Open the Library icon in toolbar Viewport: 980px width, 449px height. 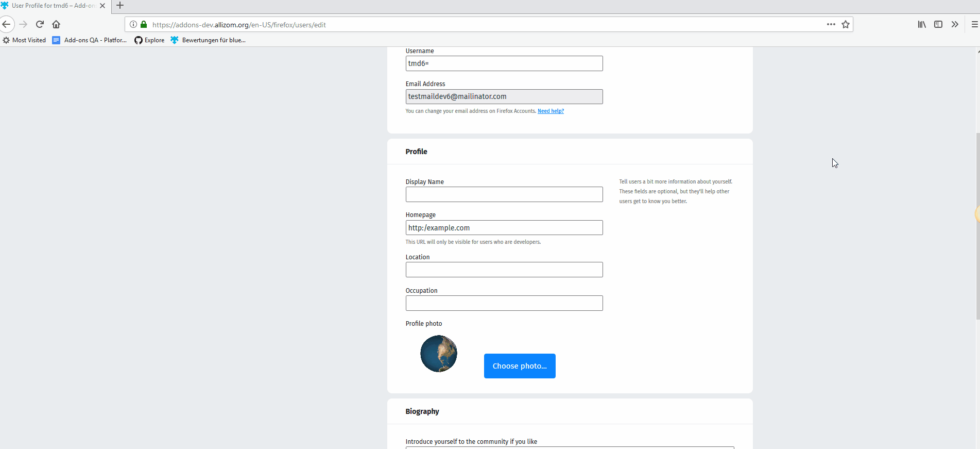tap(922, 24)
